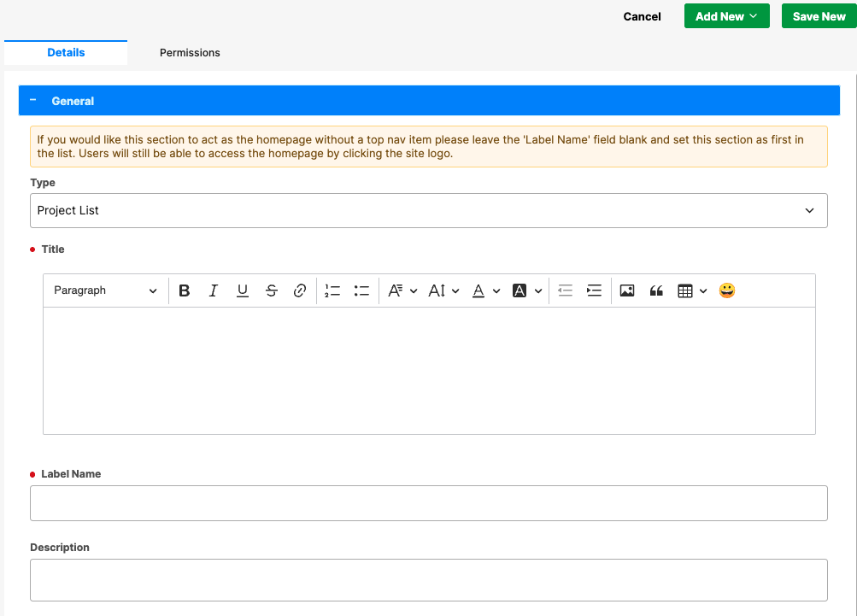The width and height of the screenshot is (857, 616).
Task: Expand the font family dropdown arrow
Action: [x=414, y=290]
